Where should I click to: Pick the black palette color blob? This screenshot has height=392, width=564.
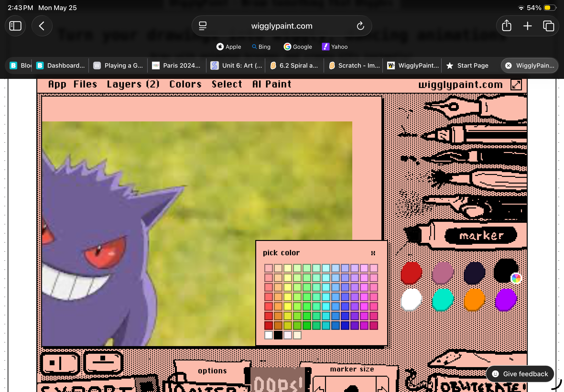504,270
